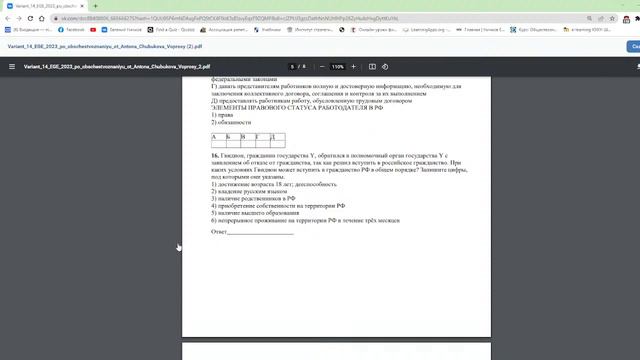Zoom out the PDF with minus button
This screenshot has height=360, width=640.
click(x=322, y=67)
